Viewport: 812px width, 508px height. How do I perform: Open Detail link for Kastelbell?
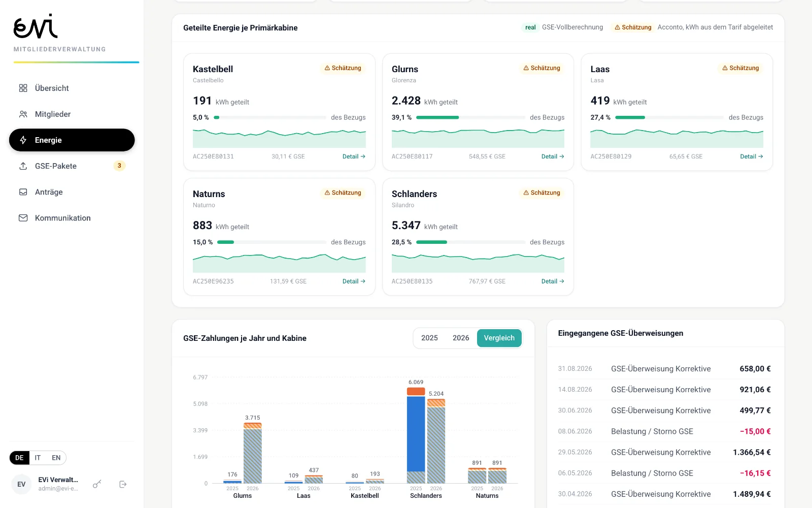pyautogui.click(x=354, y=156)
